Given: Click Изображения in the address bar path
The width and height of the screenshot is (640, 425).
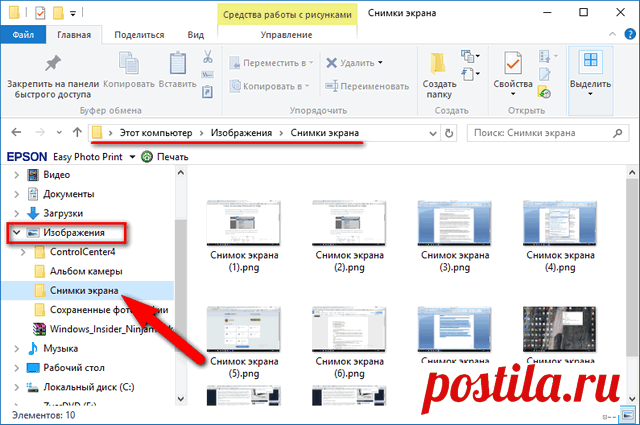Looking at the screenshot, I should [x=241, y=133].
